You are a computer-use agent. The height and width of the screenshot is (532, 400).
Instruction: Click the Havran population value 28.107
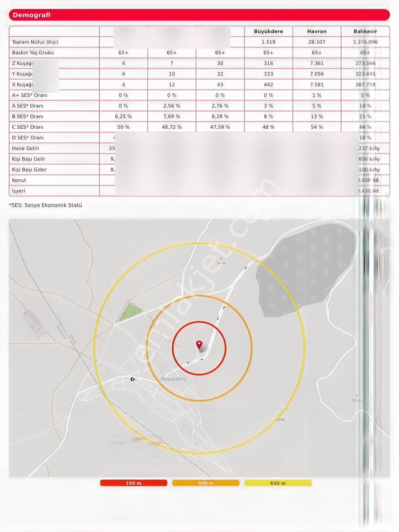pos(317,42)
